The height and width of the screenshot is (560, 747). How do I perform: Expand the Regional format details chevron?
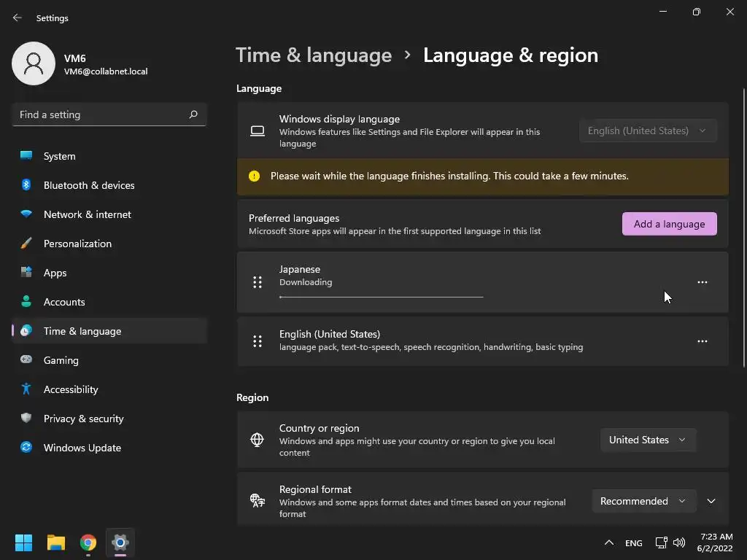(x=711, y=501)
